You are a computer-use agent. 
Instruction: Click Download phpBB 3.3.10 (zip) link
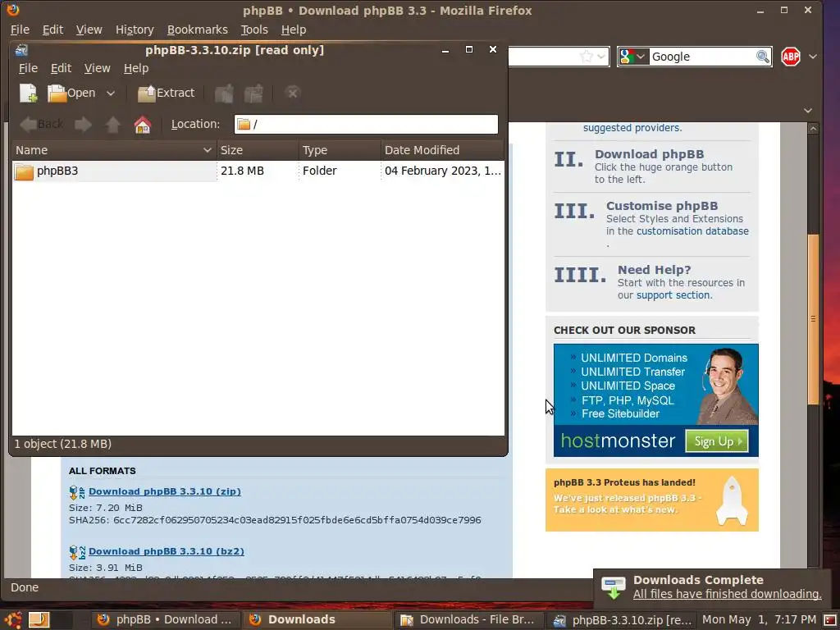(164, 491)
